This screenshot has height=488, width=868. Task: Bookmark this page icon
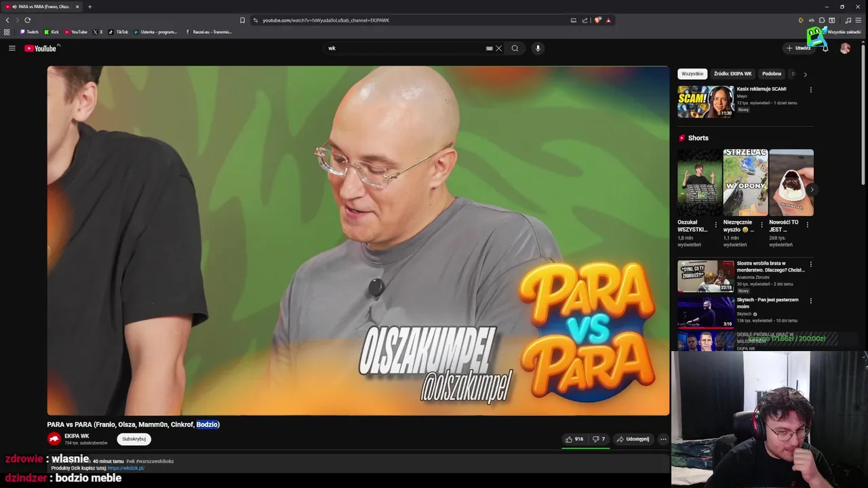(x=242, y=20)
